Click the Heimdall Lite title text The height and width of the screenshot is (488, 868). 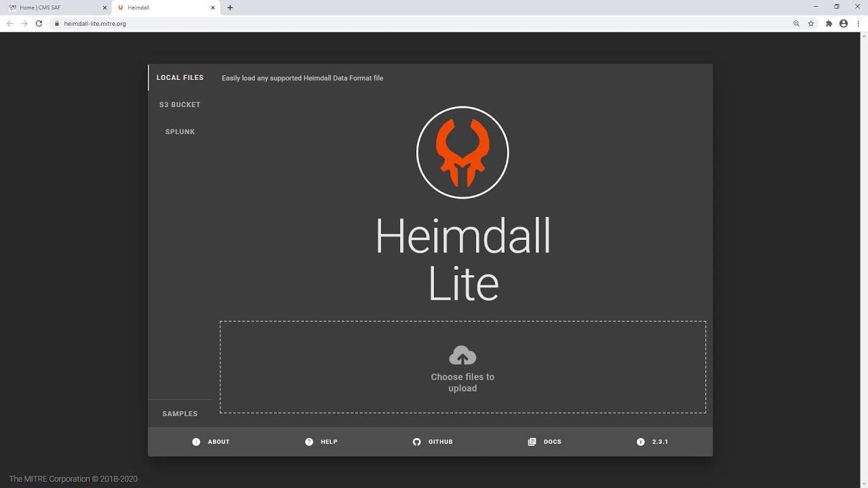pos(463,260)
